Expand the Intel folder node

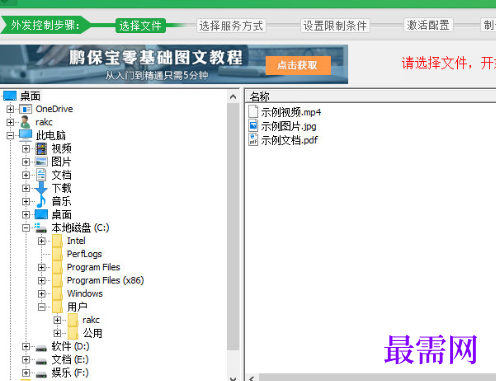(42, 241)
